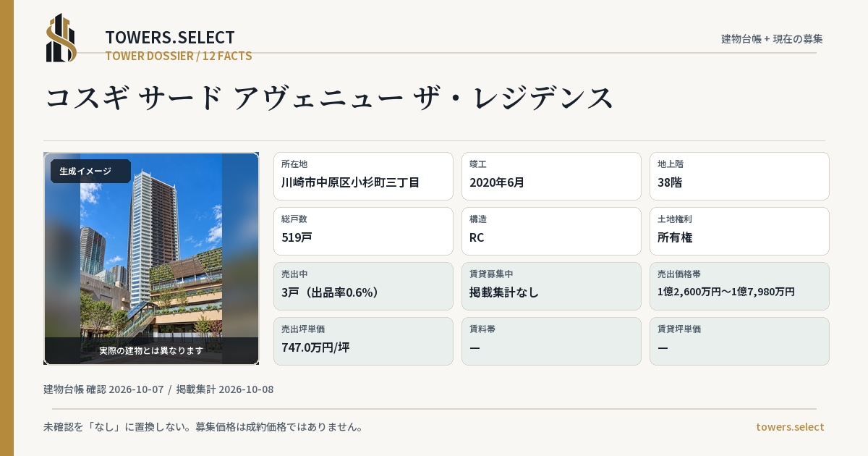Click the 建物台帳 + 現在の募集 header label
868x456 pixels.
pyautogui.click(x=772, y=38)
